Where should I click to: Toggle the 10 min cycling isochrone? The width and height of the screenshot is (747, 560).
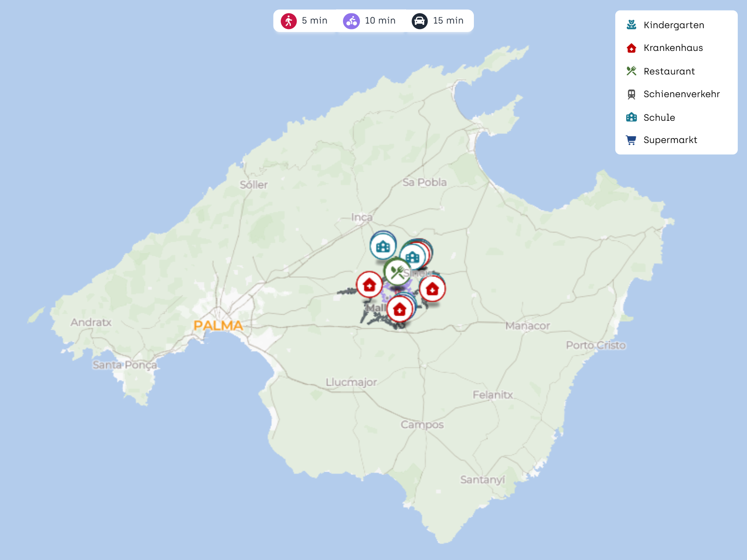(x=370, y=21)
